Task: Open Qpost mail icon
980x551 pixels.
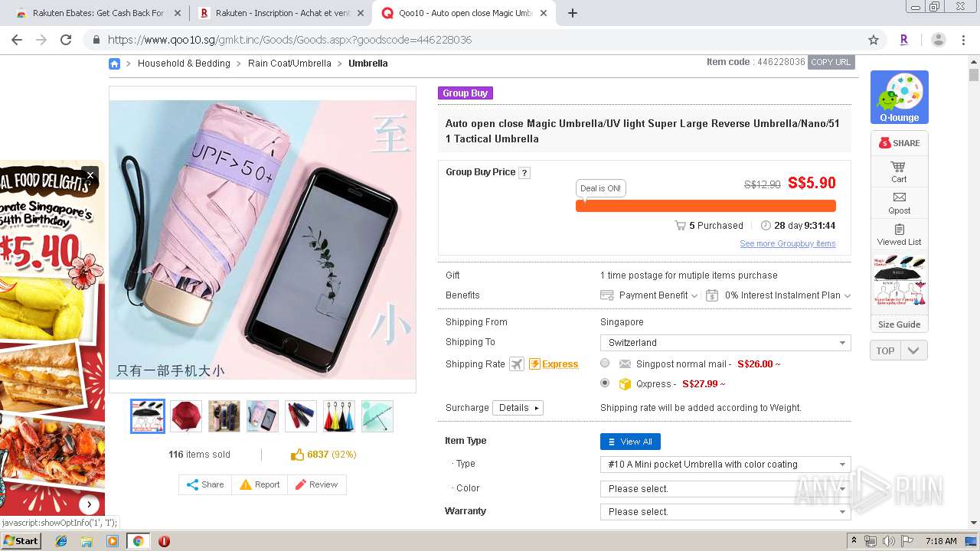Action: point(899,203)
